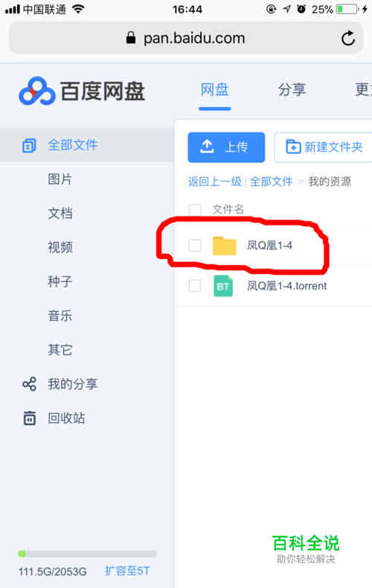
Task: Check the select-all 文件名 checkbox
Action: point(195,210)
